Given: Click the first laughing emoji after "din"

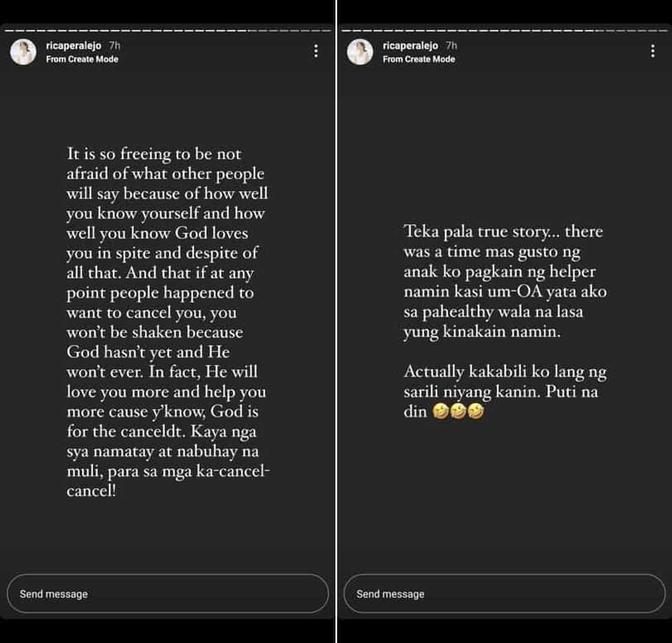Looking at the screenshot, I should pos(440,413).
